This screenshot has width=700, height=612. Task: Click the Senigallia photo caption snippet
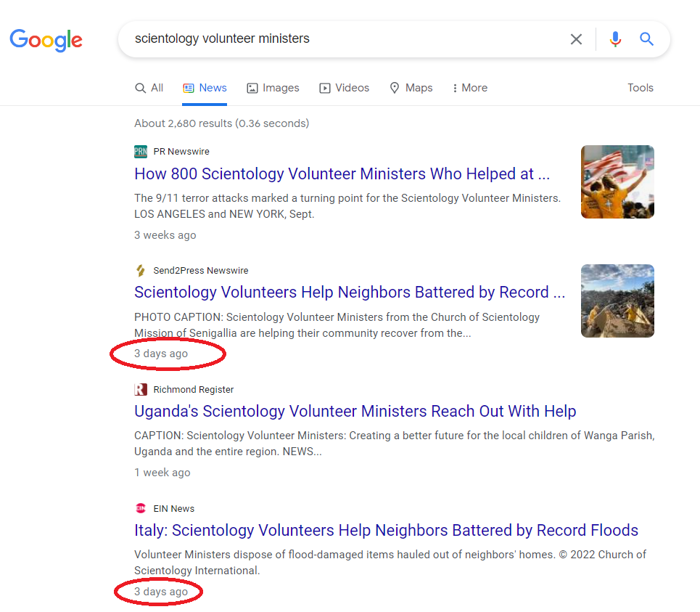click(337, 325)
